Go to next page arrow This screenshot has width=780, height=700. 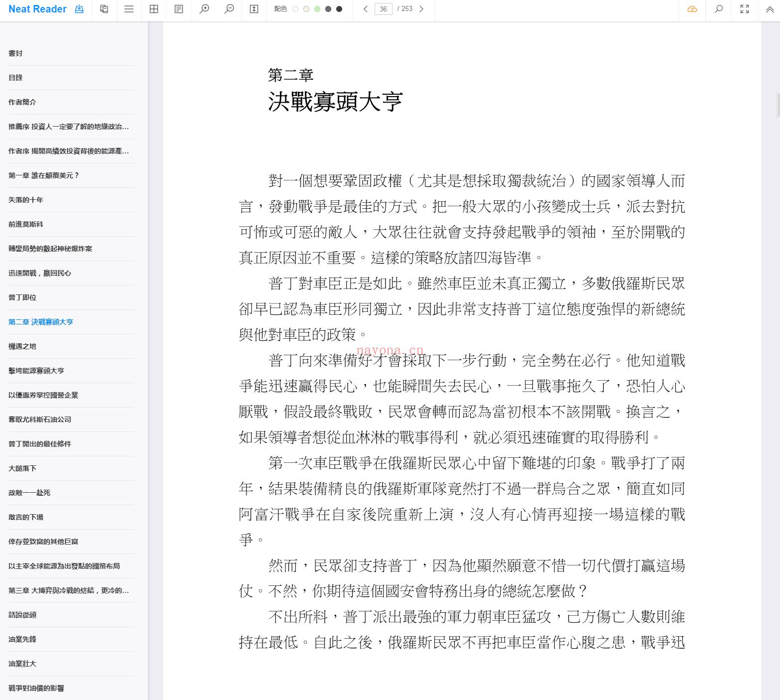pyautogui.click(x=421, y=9)
